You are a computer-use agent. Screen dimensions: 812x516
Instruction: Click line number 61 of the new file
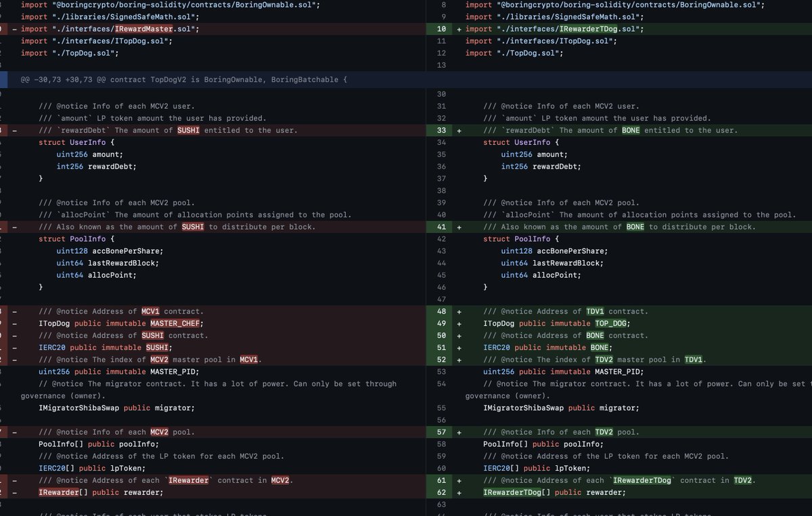coord(441,480)
